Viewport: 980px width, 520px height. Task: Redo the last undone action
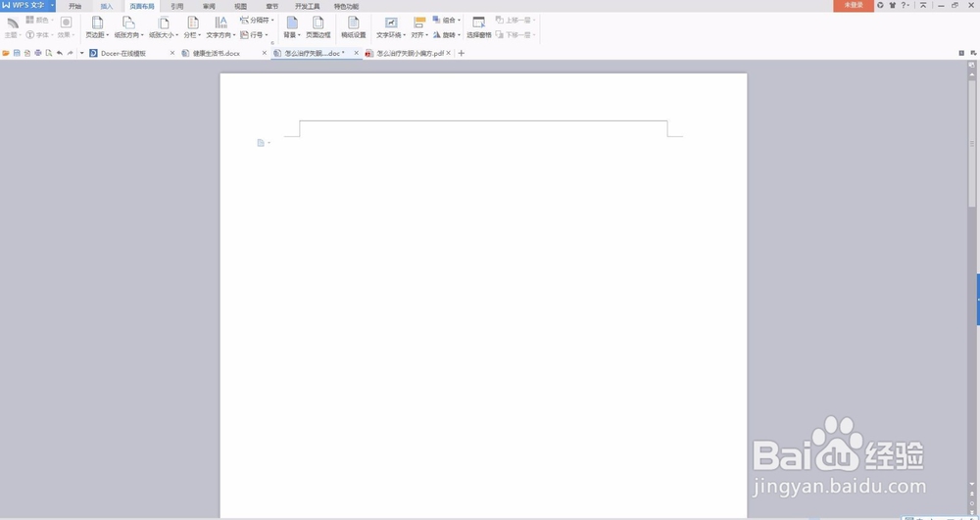tap(70, 53)
